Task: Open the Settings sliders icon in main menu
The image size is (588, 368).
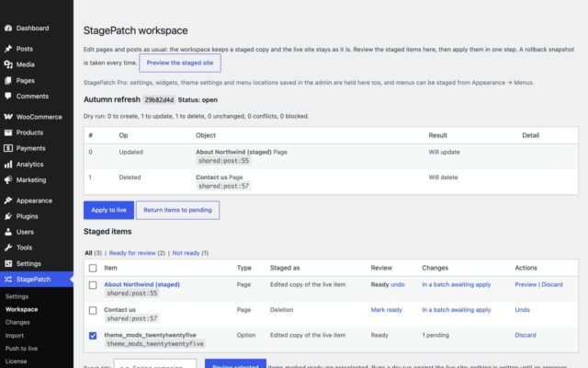Action: [x=8, y=264]
